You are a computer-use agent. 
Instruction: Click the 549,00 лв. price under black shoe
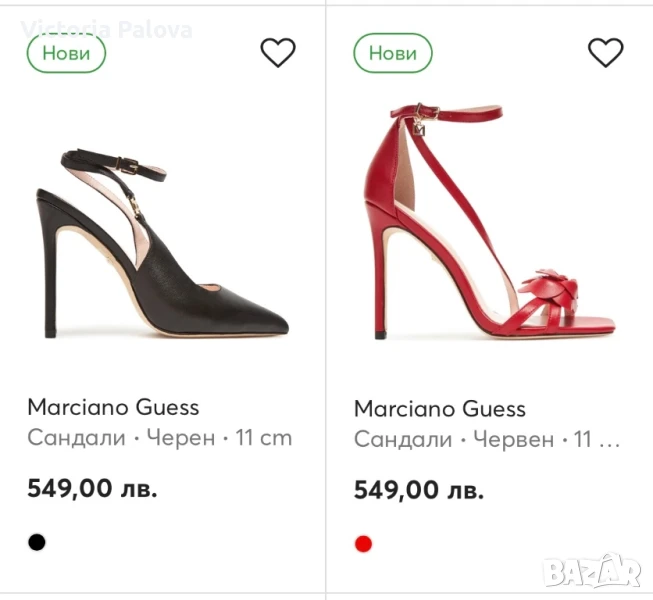[92, 489]
